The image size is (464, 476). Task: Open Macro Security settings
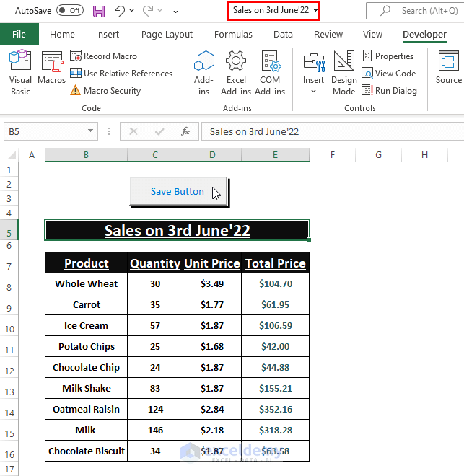105,91
